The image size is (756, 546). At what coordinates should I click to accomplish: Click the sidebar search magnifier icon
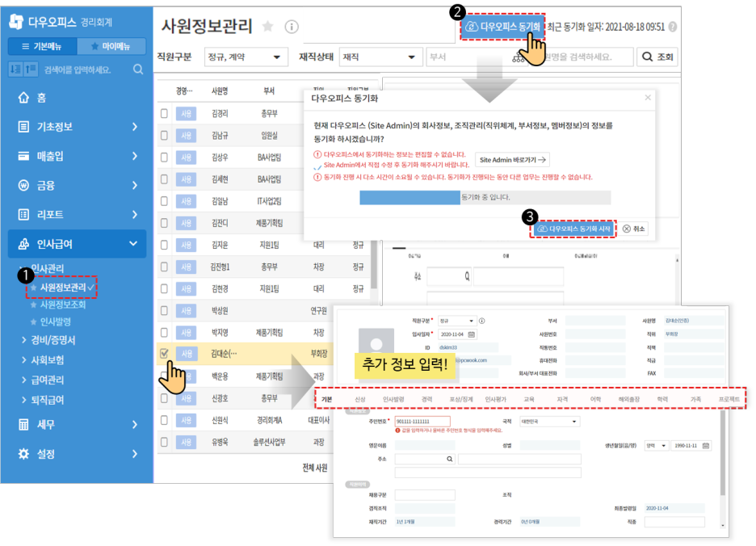click(x=138, y=69)
